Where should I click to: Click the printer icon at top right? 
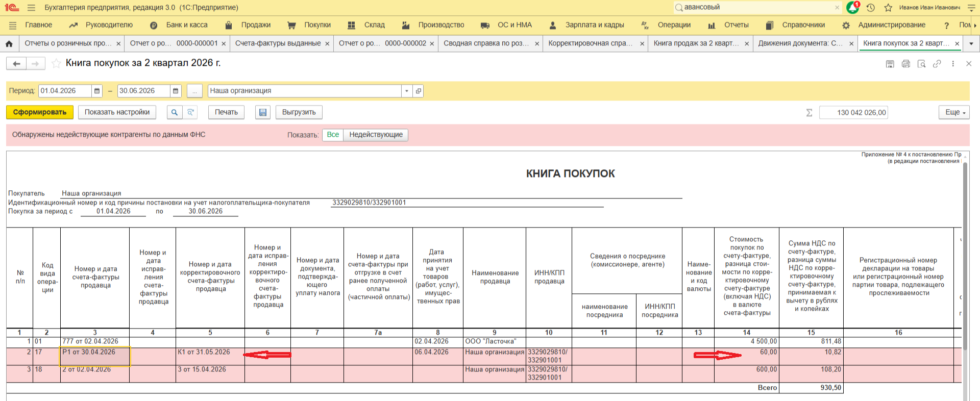click(905, 64)
